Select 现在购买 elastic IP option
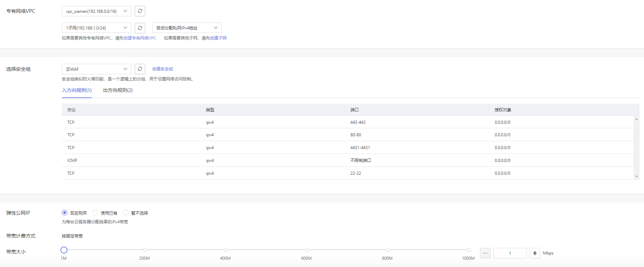This screenshot has height=267, width=644. coord(65,213)
